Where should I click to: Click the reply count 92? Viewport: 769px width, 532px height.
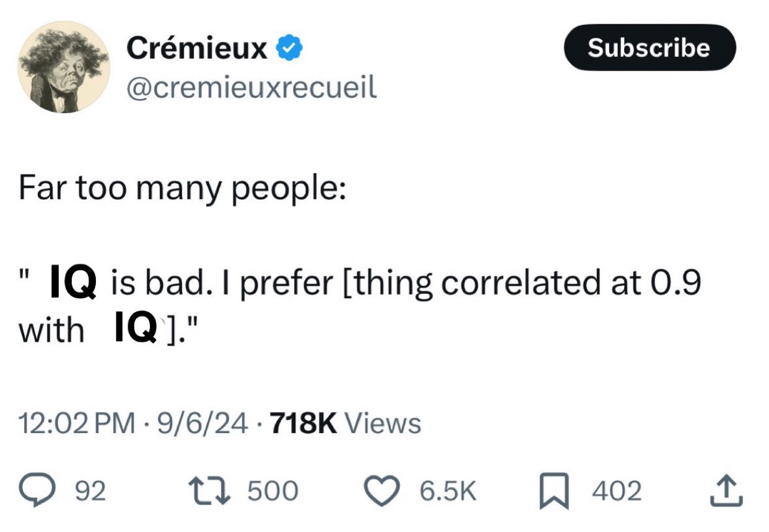coord(90,491)
